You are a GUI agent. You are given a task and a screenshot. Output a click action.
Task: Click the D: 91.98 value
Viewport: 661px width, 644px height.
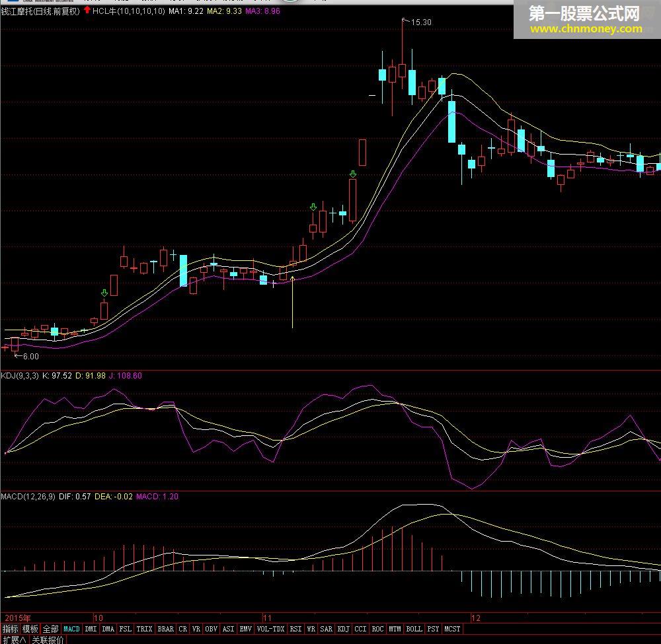point(90,375)
